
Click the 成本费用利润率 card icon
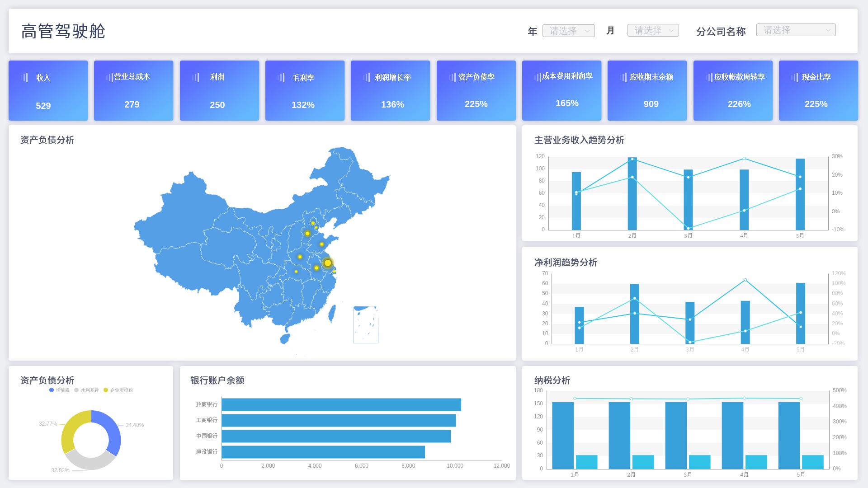pos(537,77)
